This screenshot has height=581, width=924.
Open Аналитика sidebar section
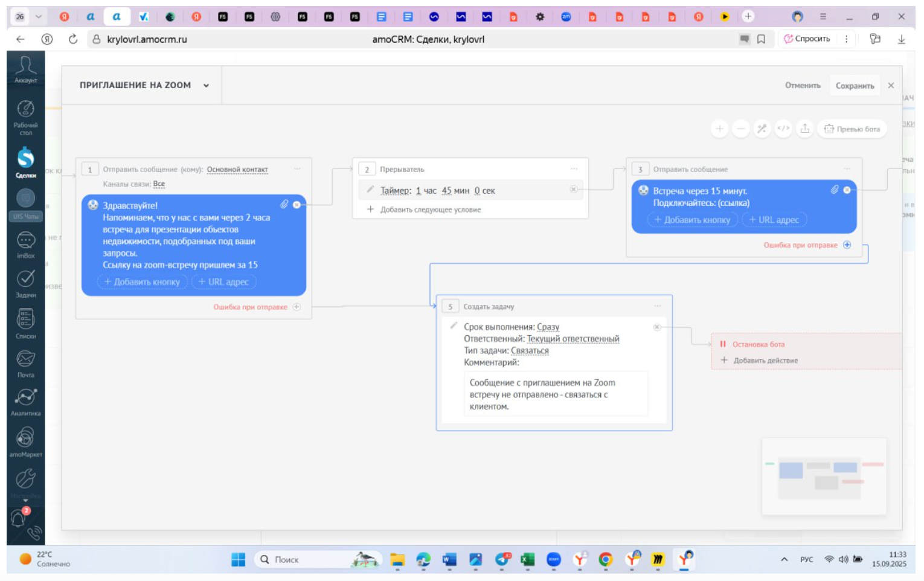(25, 402)
